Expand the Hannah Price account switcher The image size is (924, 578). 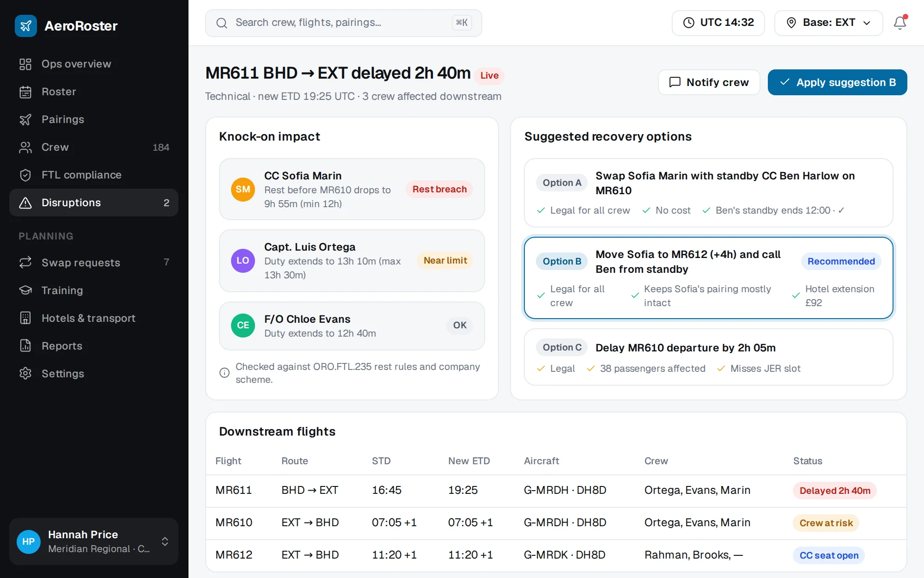tap(94, 541)
